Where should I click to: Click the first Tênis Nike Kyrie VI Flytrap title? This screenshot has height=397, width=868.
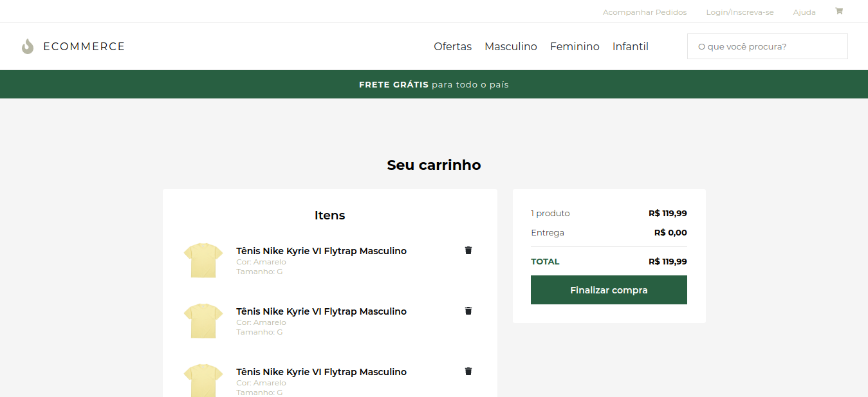(321, 251)
